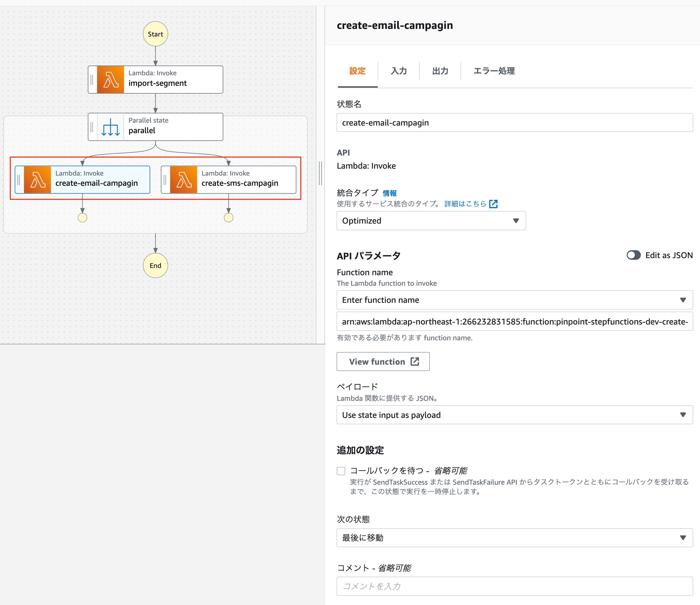This screenshot has height=605, width=700.
Task: Switch to the エラー処理 tab
Action: (494, 71)
